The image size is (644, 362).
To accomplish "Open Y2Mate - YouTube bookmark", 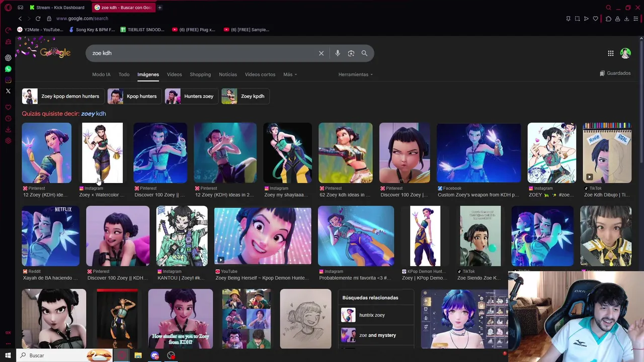I will (40, 30).
